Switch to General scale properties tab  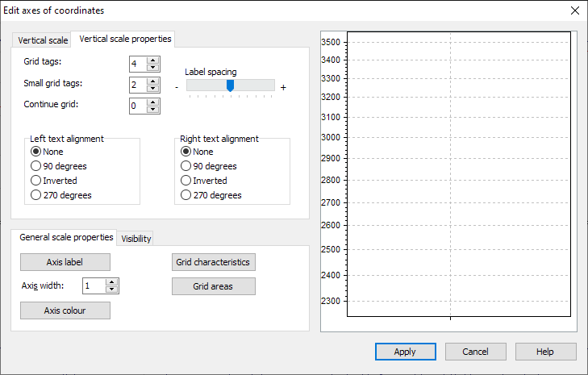click(x=66, y=237)
